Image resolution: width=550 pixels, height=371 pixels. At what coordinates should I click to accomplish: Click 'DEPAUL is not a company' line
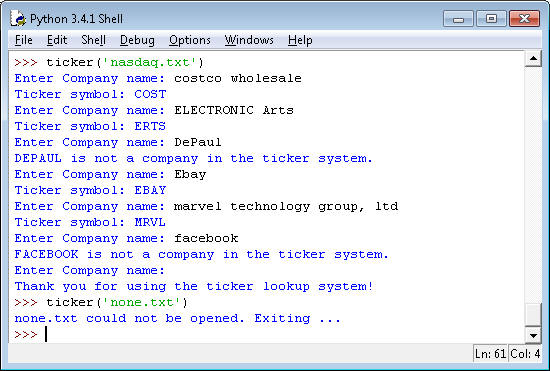point(193,158)
